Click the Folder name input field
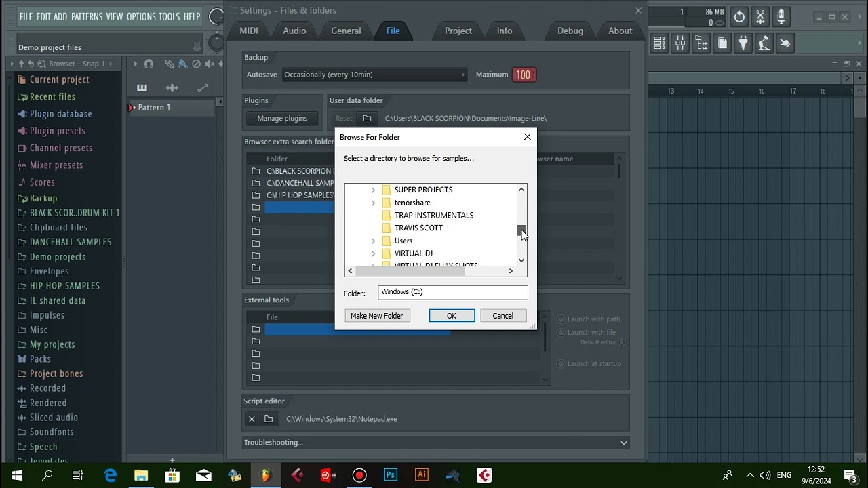 [452, 292]
